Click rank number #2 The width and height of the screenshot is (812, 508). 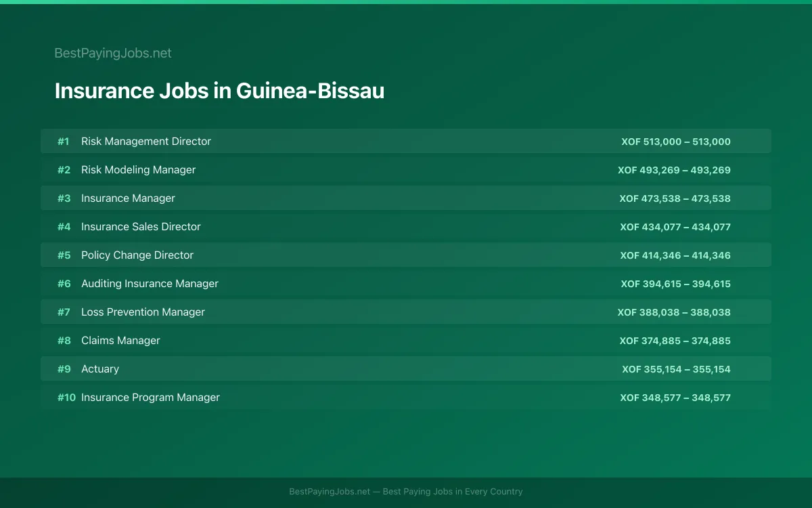pos(64,170)
